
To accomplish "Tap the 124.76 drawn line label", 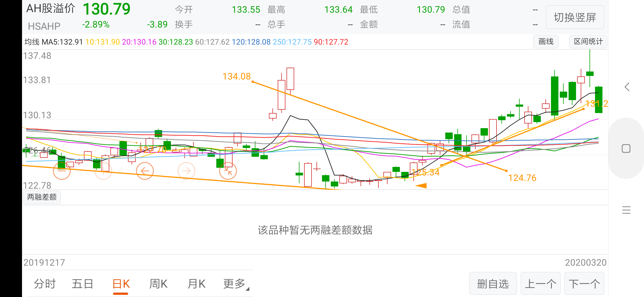I will (522, 178).
